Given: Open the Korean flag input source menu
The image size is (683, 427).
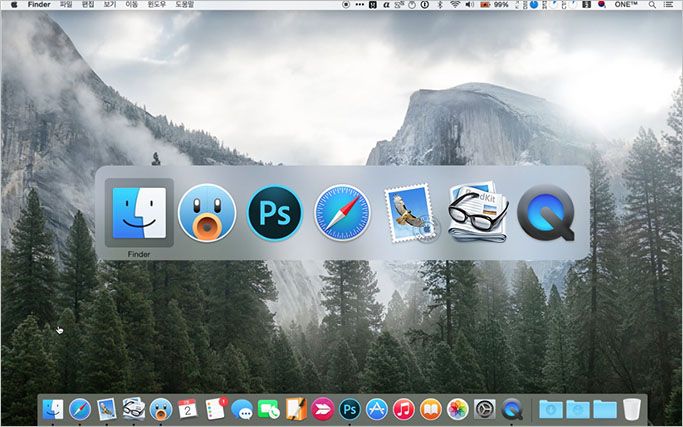Looking at the screenshot, I should click(x=602, y=4).
